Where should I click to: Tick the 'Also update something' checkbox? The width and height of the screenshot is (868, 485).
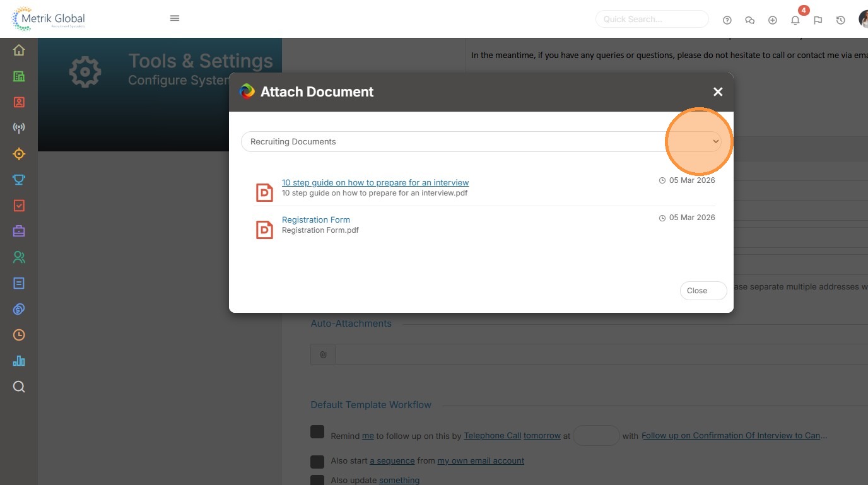317,481
